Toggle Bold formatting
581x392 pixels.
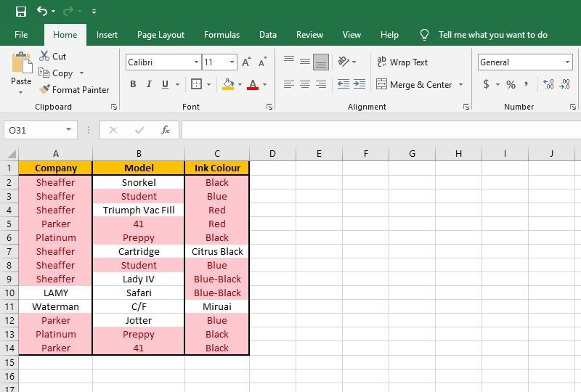(133, 84)
